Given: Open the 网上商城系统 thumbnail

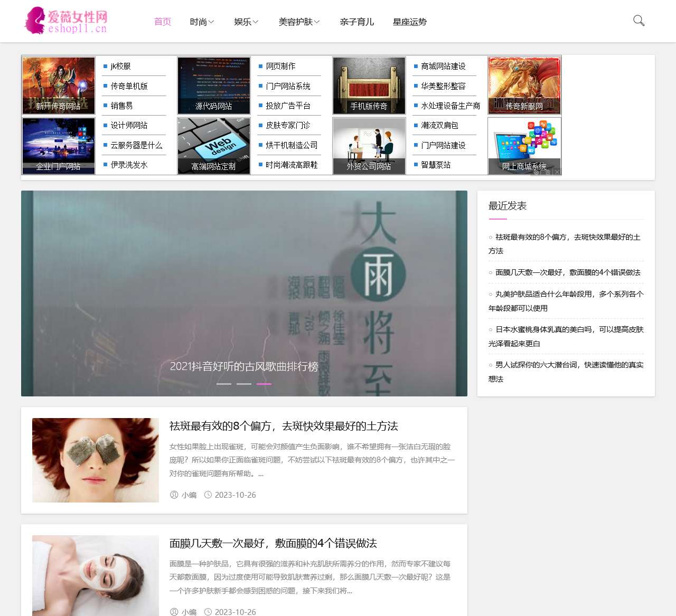Looking at the screenshot, I should tap(524, 146).
